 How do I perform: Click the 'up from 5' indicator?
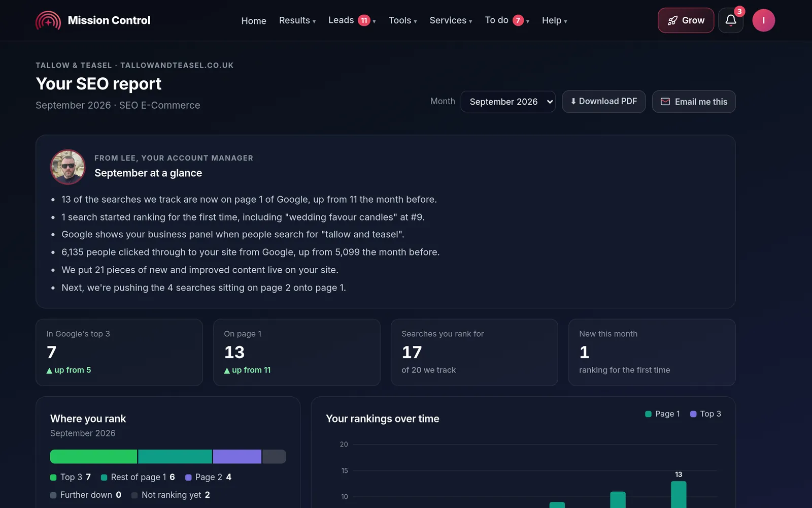[x=69, y=370]
